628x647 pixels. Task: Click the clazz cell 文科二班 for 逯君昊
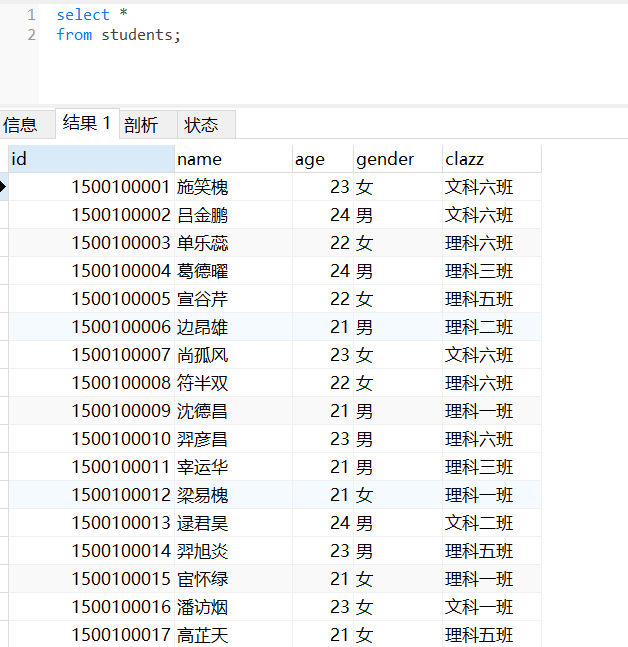point(492,523)
